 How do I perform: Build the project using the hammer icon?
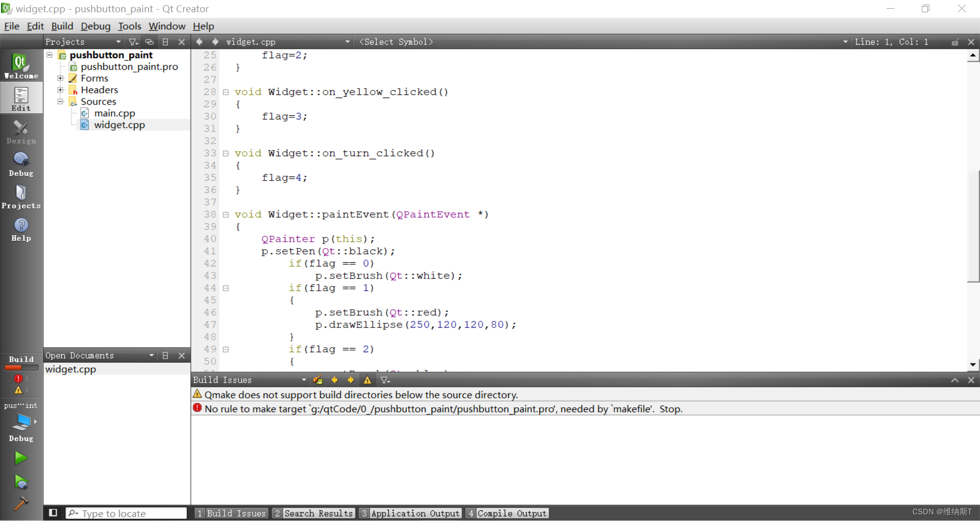tap(21, 504)
